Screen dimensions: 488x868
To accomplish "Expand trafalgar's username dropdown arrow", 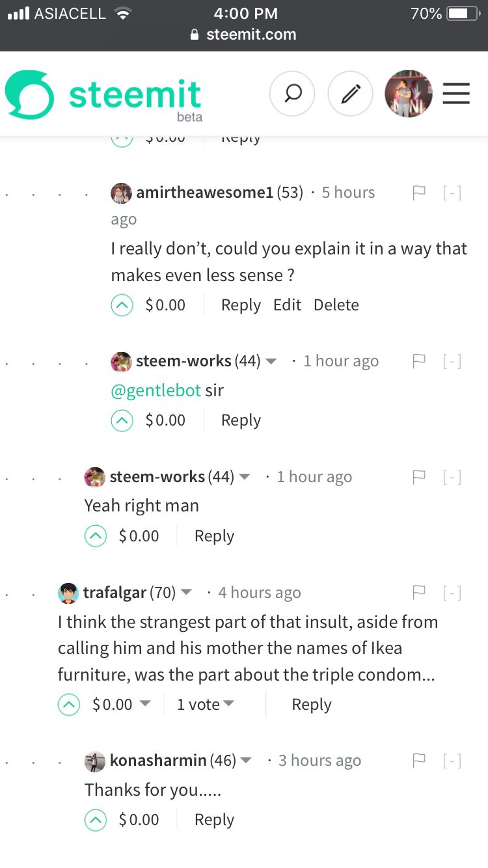I will coord(186,593).
